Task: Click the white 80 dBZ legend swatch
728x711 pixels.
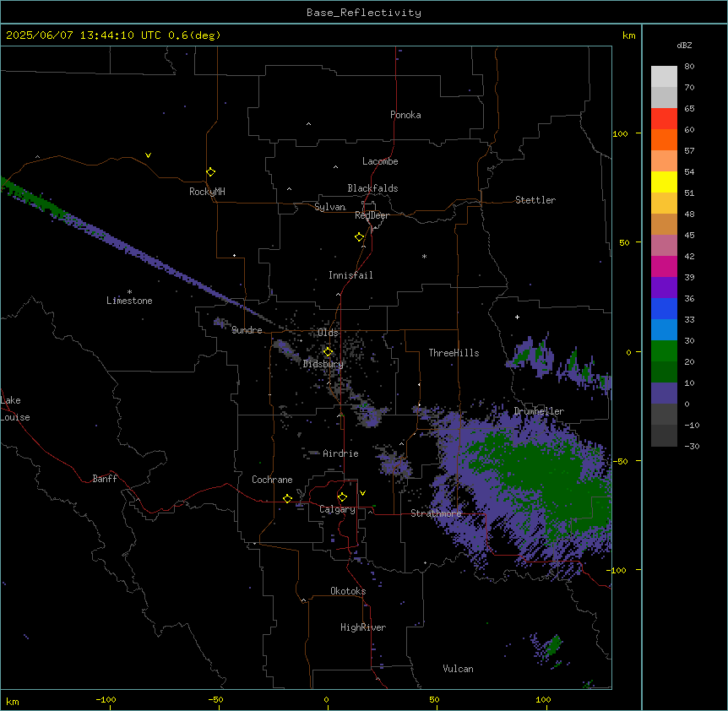Action: point(664,77)
